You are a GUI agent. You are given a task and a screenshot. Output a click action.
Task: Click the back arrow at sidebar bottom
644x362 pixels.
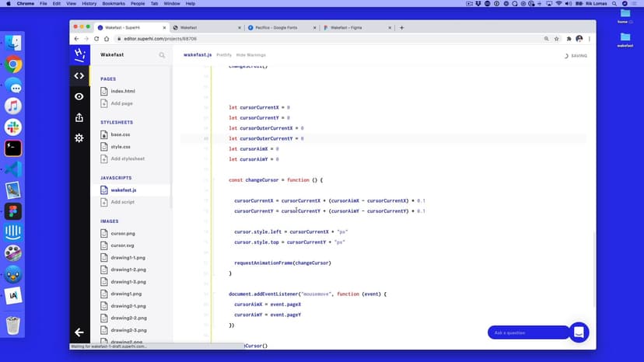[79, 332]
